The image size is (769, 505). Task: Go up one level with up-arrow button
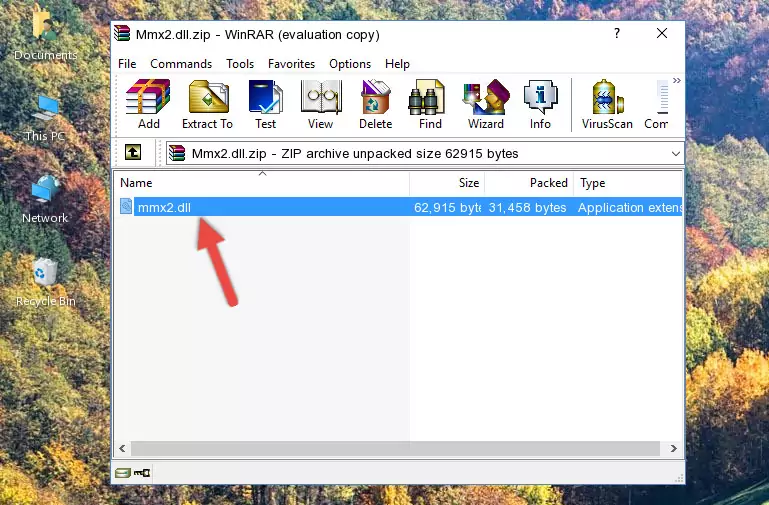(133, 152)
